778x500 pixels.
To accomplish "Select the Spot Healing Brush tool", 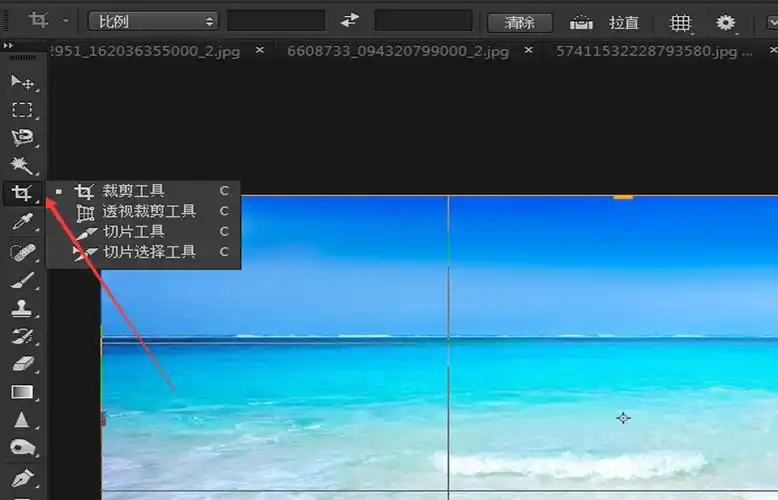I will click(22, 252).
